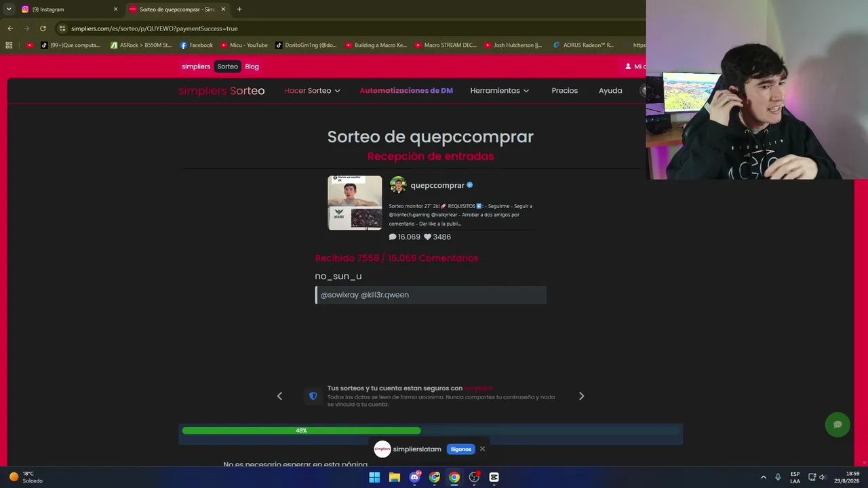Select Sorteo in the top red bar
The height and width of the screenshot is (488, 868).
(228, 66)
